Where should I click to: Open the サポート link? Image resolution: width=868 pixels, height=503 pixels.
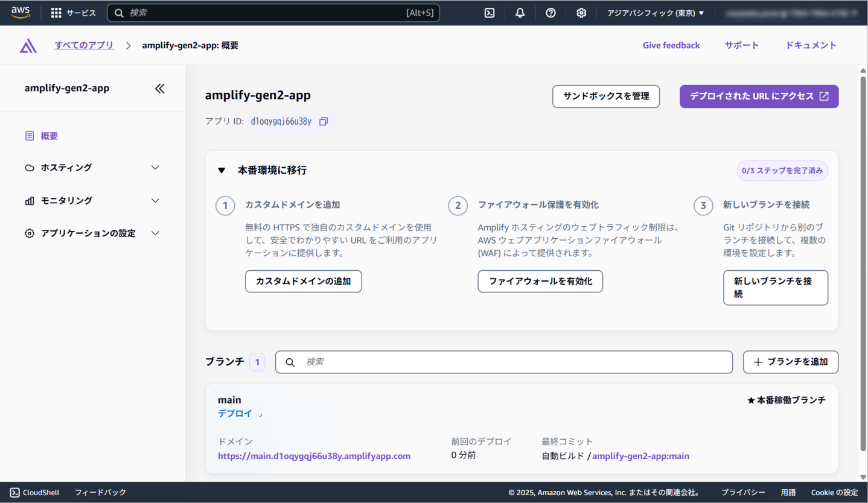coord(742,45)
